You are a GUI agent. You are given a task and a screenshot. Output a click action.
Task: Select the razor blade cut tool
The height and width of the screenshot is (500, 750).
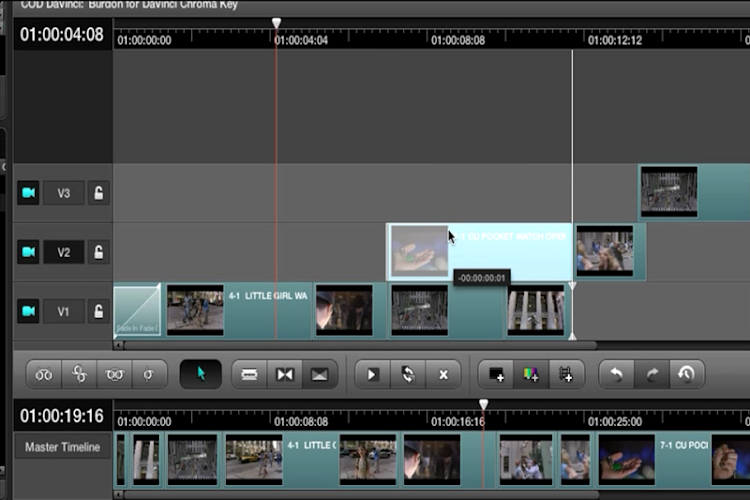coord(249,374)
